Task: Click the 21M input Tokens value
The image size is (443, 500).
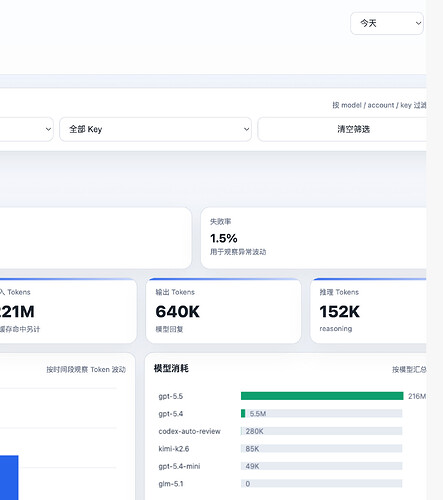Action: coord(17,312)
